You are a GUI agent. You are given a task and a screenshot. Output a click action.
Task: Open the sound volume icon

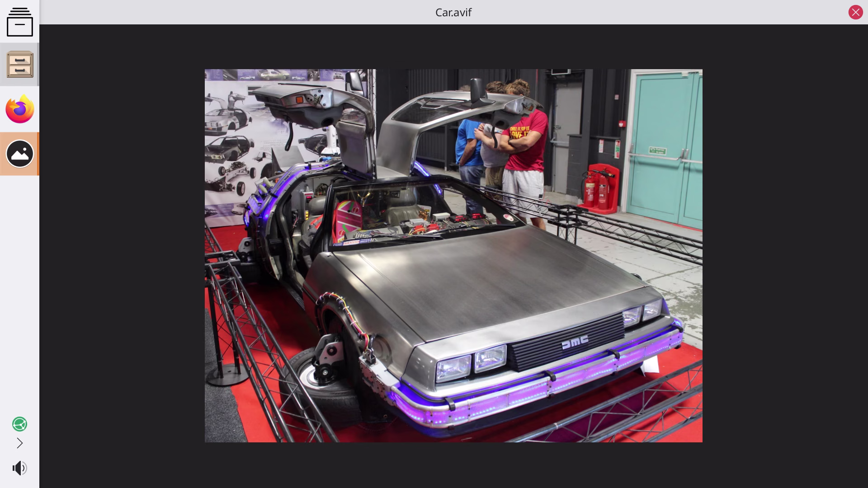click(x=19, y=468)
